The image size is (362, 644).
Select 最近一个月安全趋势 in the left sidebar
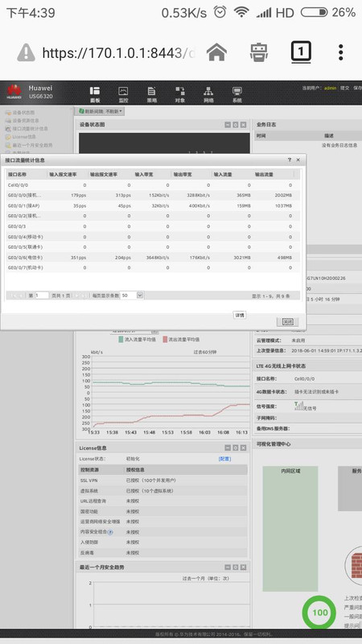32,145
